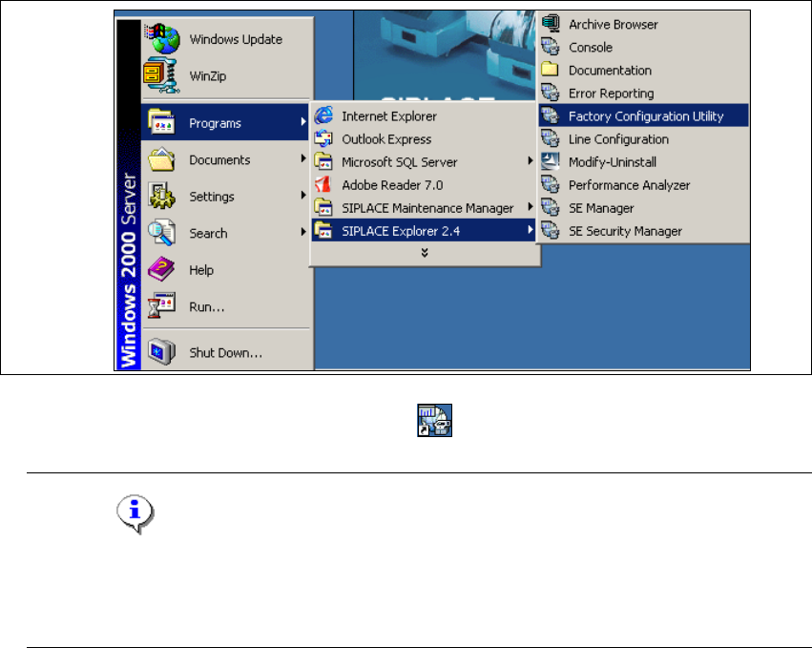Click the desktop shortcut icon below the screenshot
This screenshot has height=648, width=812.
click(434, 420)
